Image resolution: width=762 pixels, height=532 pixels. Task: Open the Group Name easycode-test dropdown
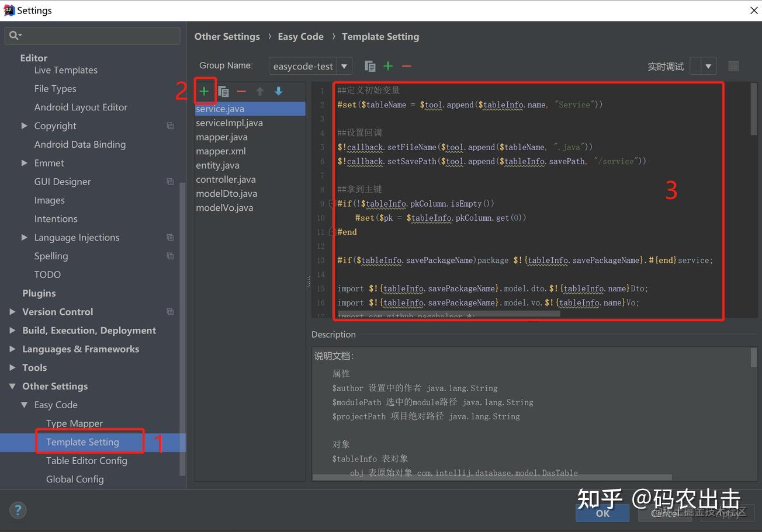(x=344, y=66)
